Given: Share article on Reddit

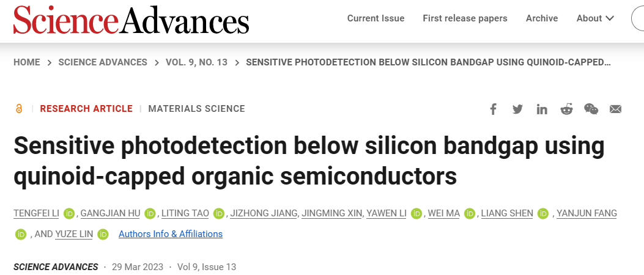Looking at the screenshot, I should 566,109.
